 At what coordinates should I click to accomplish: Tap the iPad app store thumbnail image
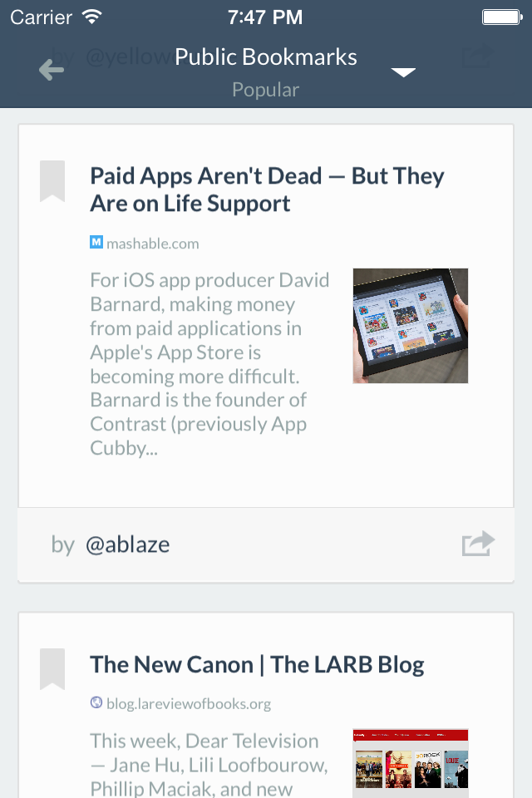(410, 325)
